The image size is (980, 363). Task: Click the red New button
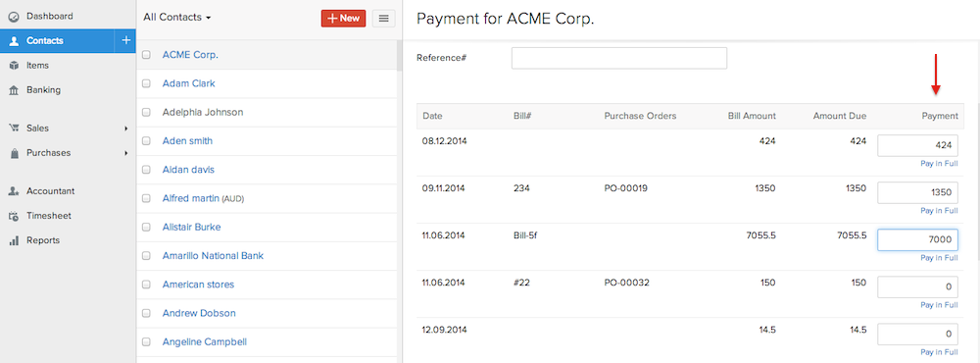pos(343,18)
